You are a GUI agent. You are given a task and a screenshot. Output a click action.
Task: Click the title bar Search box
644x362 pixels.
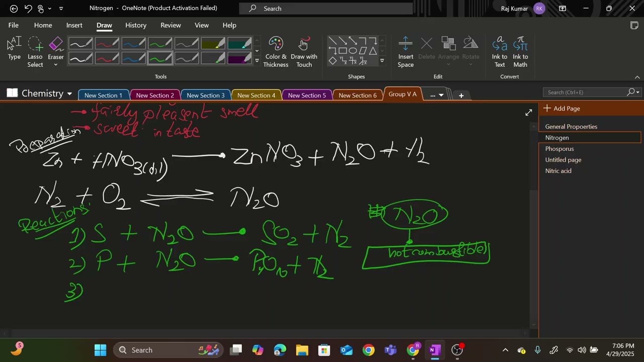tap(326, 9)
